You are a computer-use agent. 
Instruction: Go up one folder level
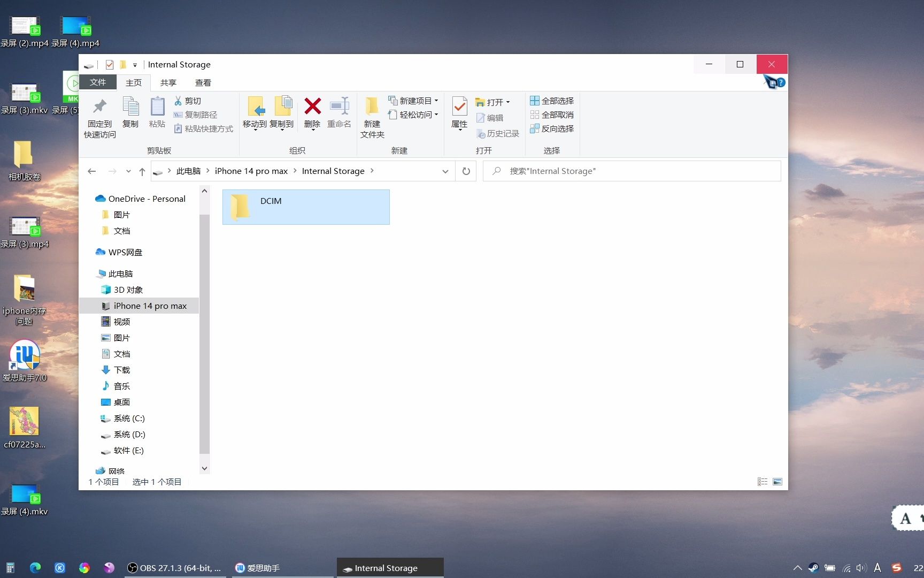[142, 171]
